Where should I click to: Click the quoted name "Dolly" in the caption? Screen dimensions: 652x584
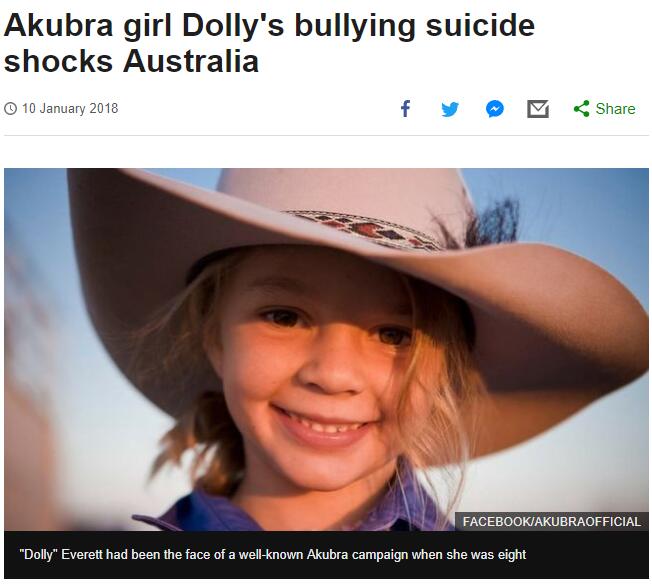(39, 554)
